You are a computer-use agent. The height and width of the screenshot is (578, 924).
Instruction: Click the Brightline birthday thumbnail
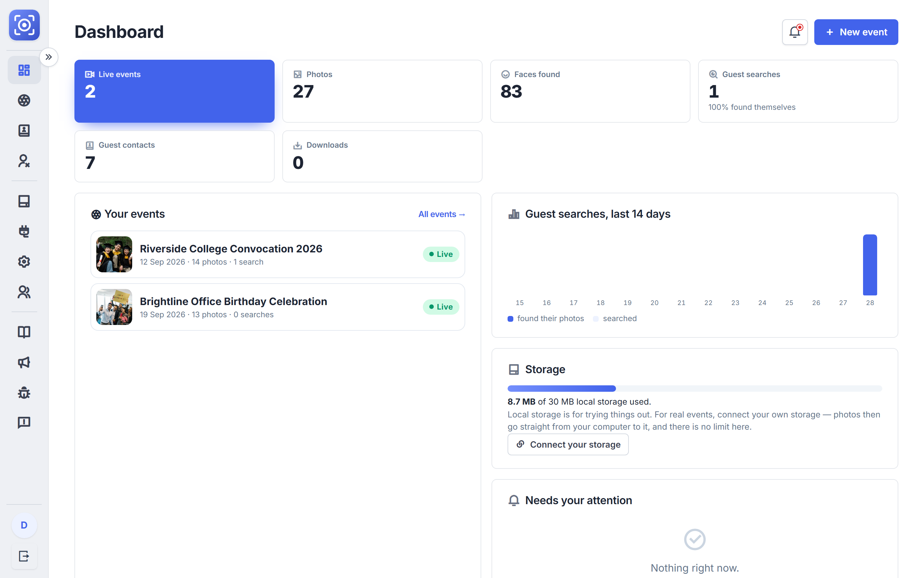coord(114,307)
